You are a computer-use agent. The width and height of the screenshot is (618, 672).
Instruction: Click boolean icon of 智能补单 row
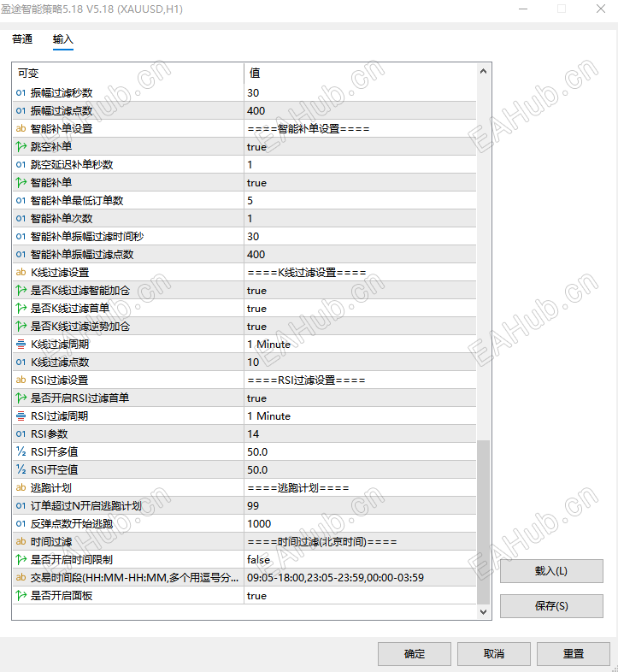[x=21, y=183]
